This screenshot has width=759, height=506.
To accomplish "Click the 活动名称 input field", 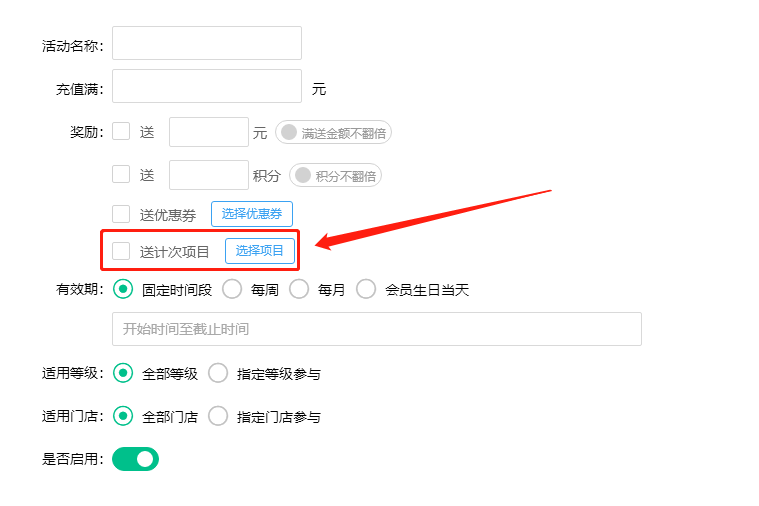I will pos(207,44).
